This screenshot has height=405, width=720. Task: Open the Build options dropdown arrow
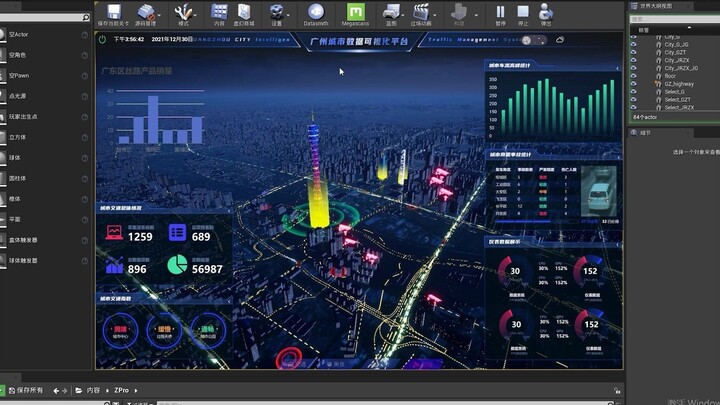[476, 15]
